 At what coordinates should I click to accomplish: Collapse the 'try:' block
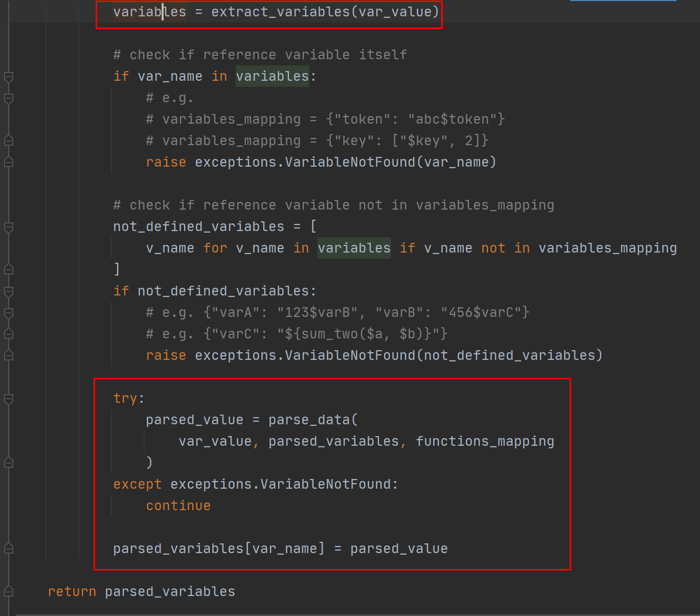tap(9, 399)
